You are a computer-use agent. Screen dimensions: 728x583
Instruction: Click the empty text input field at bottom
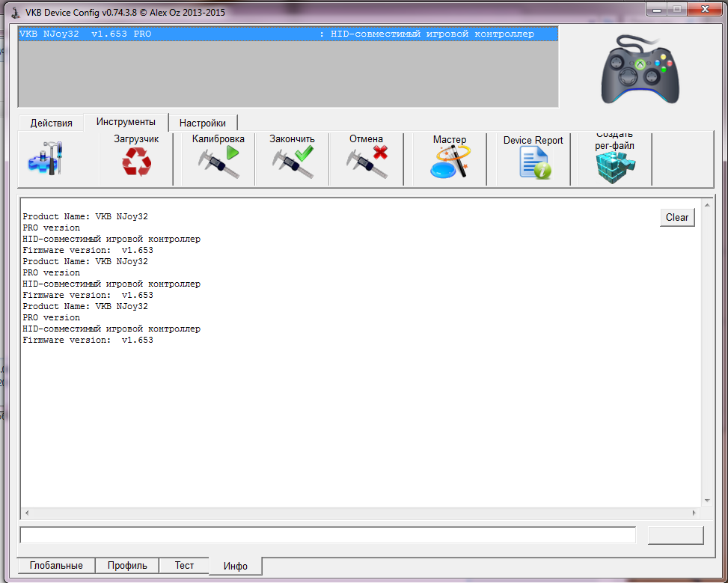(x=328, y=534)
